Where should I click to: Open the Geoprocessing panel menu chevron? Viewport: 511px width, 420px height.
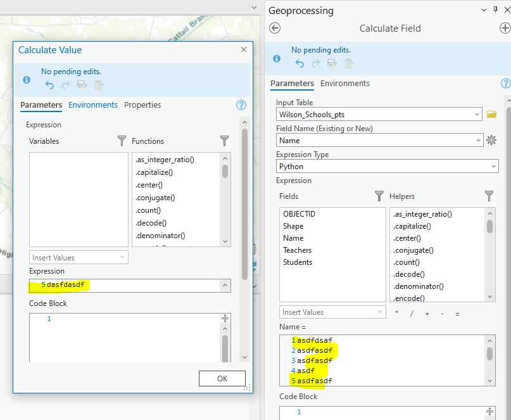484,10
